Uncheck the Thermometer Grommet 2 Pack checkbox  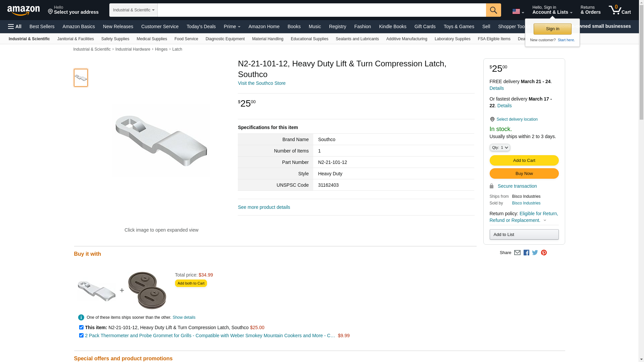[81, 336]
